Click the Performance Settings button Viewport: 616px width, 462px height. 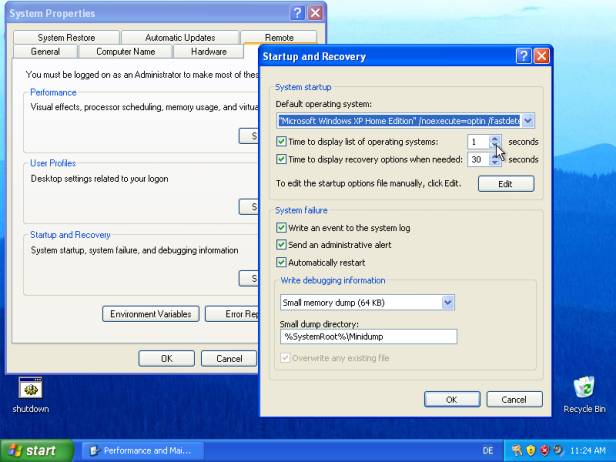pos(249,136)
